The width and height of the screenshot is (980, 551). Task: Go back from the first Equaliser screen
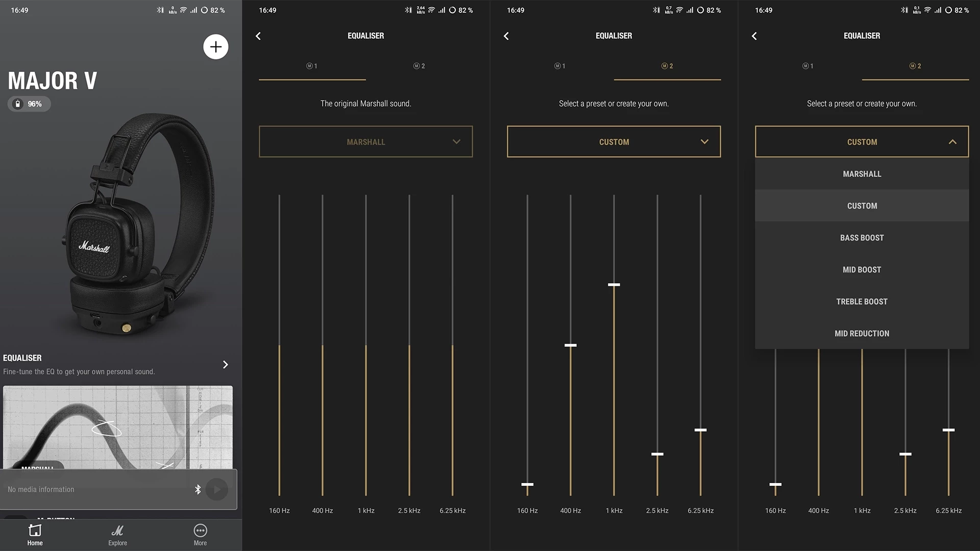pyautogui.click(x=258, y=36)
